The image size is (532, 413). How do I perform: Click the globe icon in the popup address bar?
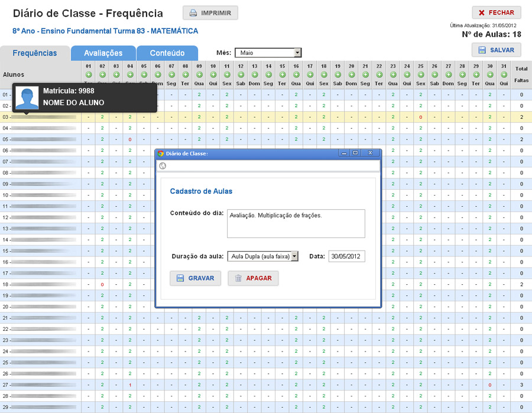coord(163,166)
